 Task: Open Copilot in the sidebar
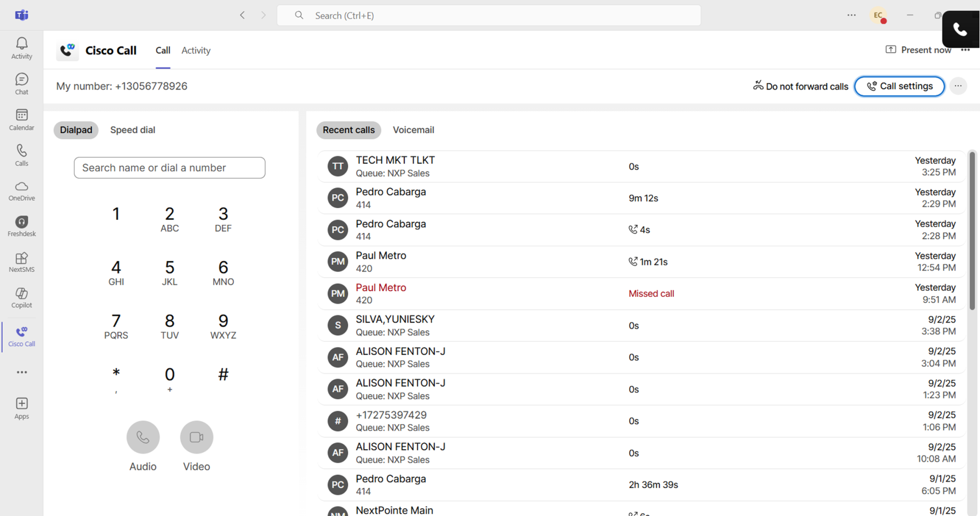pyautogui.click(x=22, y=298)
